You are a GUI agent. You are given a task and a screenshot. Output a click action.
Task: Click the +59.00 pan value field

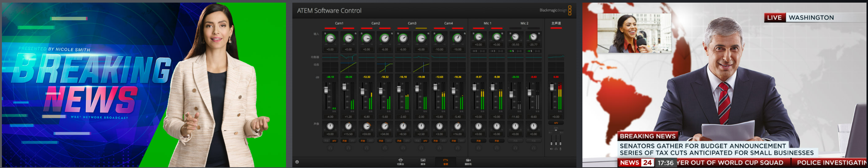[366, 134]
